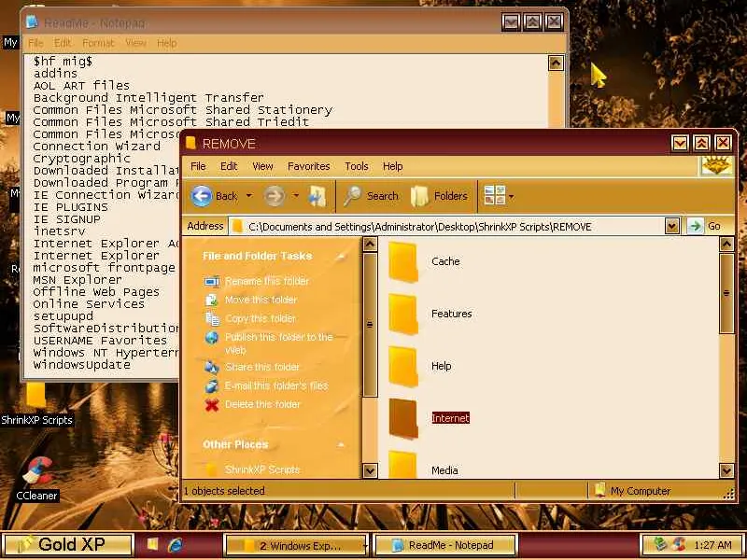Select the Help folder icon

coord(403,366)
